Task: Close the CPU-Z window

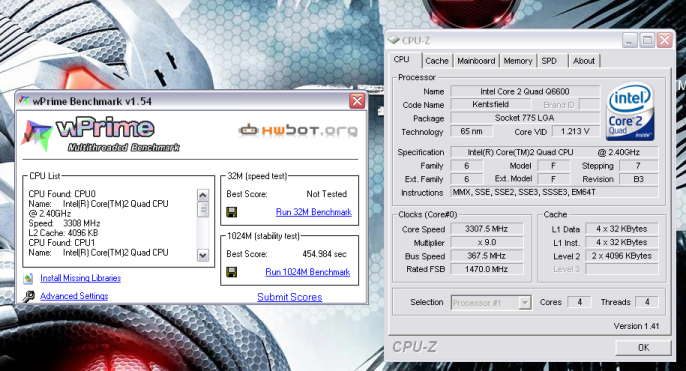Action: click(x=665, y=41)
